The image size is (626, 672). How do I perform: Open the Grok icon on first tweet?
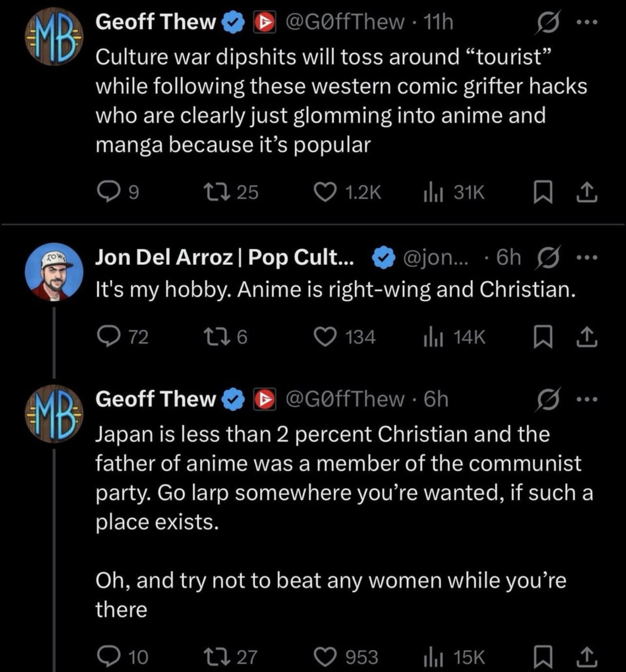click(547, 23)
